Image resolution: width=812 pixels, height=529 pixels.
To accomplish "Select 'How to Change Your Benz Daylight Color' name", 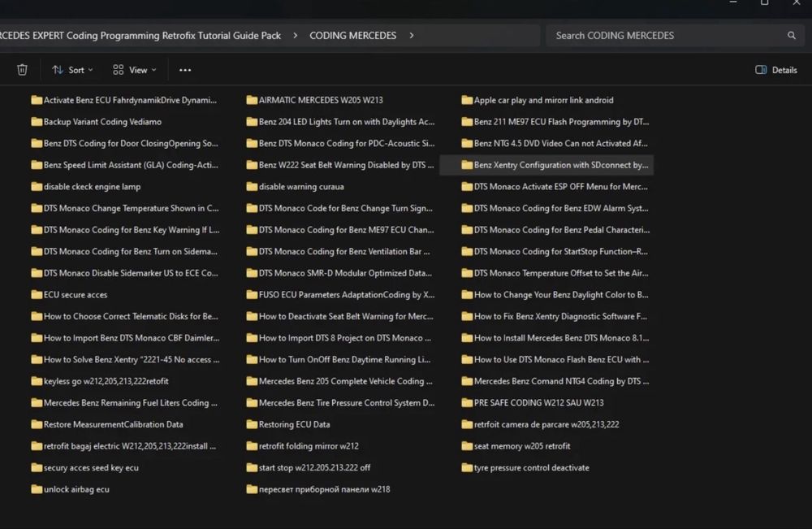I will point(561,295).
